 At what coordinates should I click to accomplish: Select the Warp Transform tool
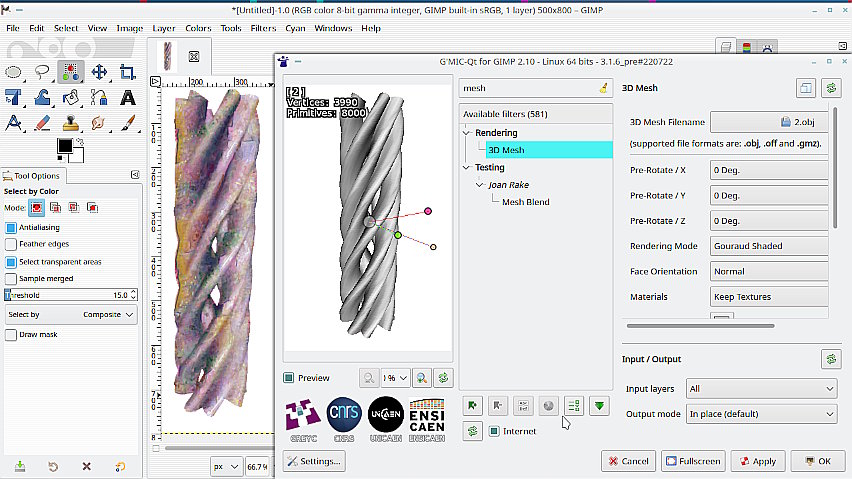pyautogui.click(x=42, y=98)
